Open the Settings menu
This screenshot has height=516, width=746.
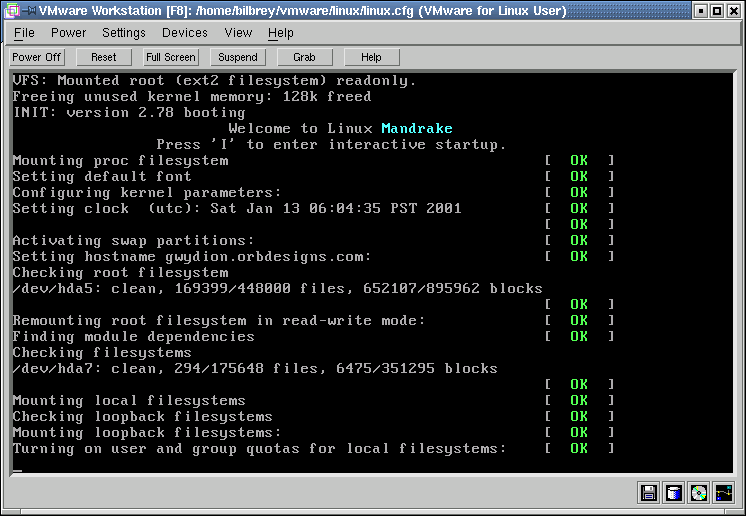tap(124, 33)
